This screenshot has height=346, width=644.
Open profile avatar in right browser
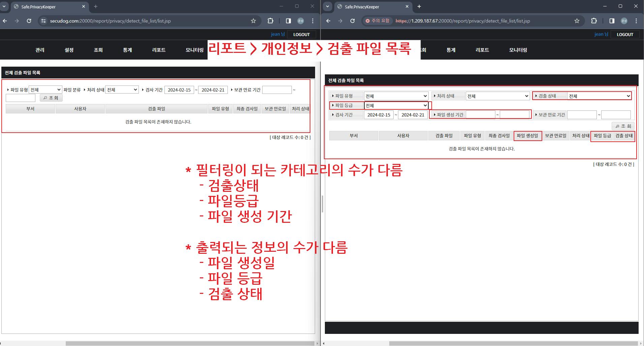(x=624, y=21)
